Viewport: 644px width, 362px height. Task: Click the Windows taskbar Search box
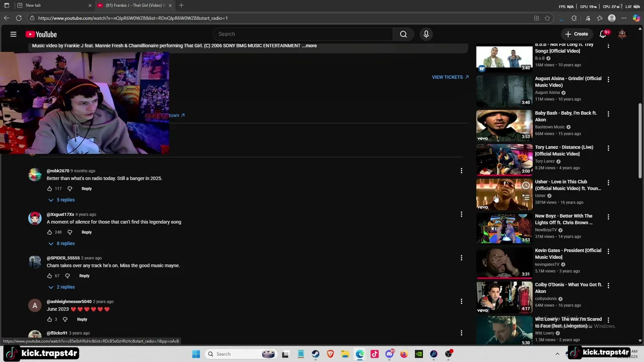pyautogui.click(x=241, y=354)
